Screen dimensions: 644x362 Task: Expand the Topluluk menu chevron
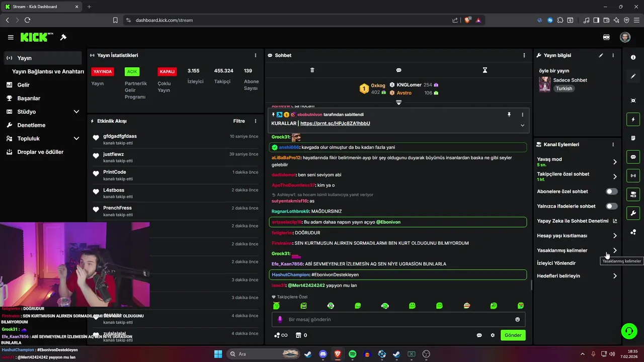[76, 138]
